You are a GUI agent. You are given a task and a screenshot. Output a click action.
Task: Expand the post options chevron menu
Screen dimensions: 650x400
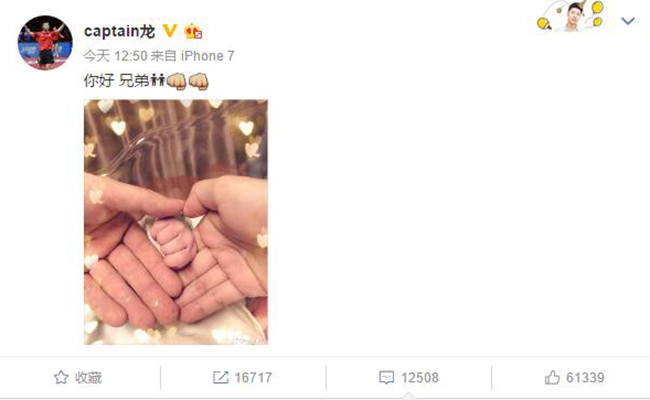(x=628, y=20)
